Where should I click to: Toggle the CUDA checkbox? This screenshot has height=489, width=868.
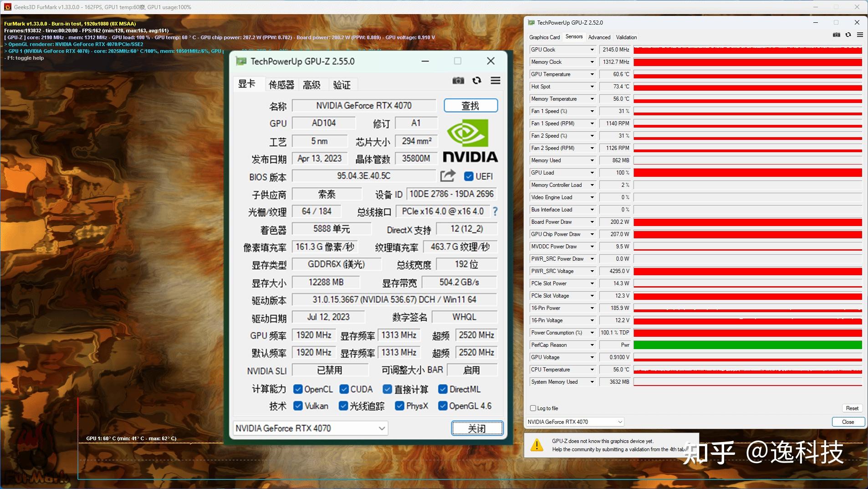(x=344, y=389)
